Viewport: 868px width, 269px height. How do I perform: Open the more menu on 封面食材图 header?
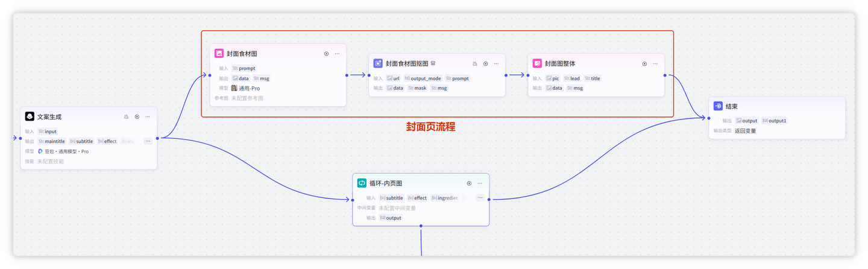[337, 54]
